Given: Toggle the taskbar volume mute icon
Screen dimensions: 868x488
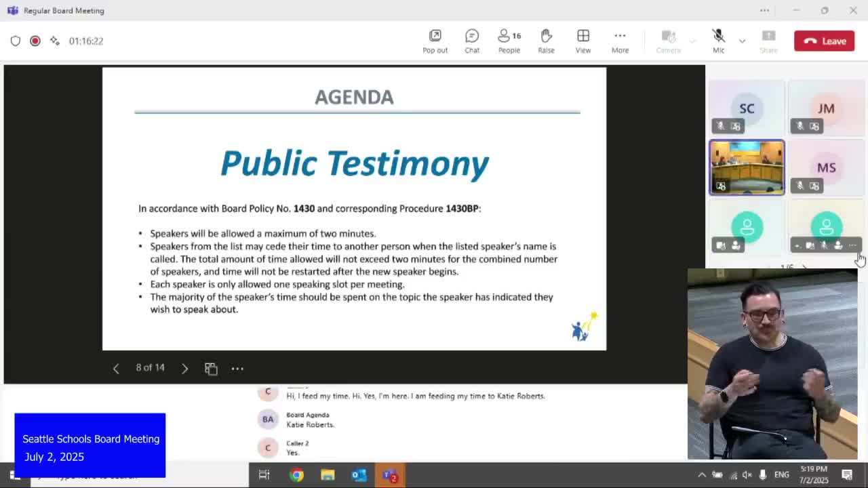Looking at the screenshot, I should point(747,475).
